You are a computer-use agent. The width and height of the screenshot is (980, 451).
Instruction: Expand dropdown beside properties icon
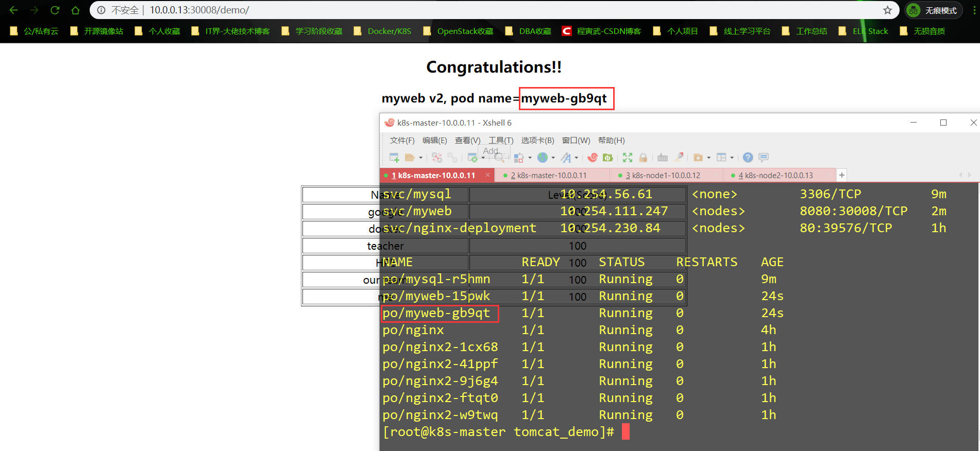point(483,158)
